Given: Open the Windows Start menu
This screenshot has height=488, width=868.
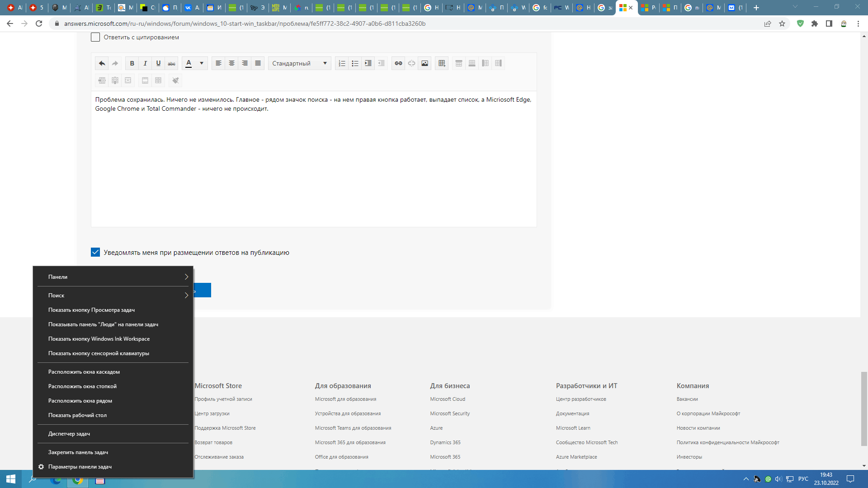Looking at the screenshot, I should (11, 479).
